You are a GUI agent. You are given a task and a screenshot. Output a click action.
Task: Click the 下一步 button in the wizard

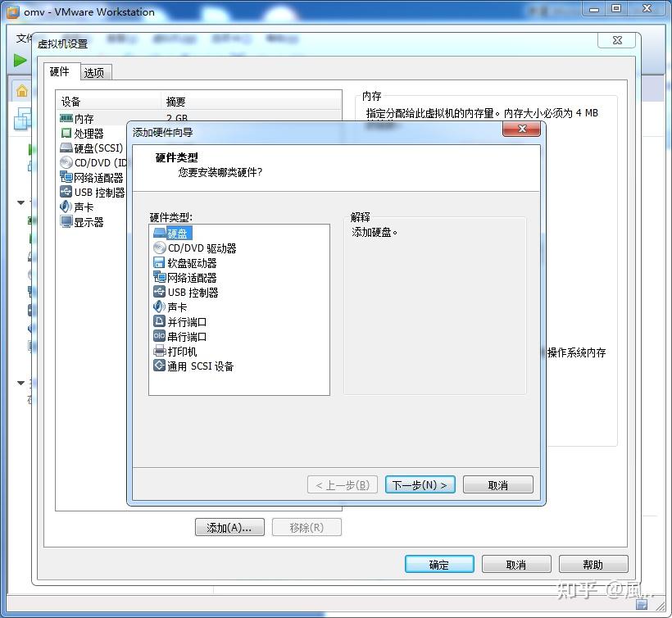click(420, 484)
